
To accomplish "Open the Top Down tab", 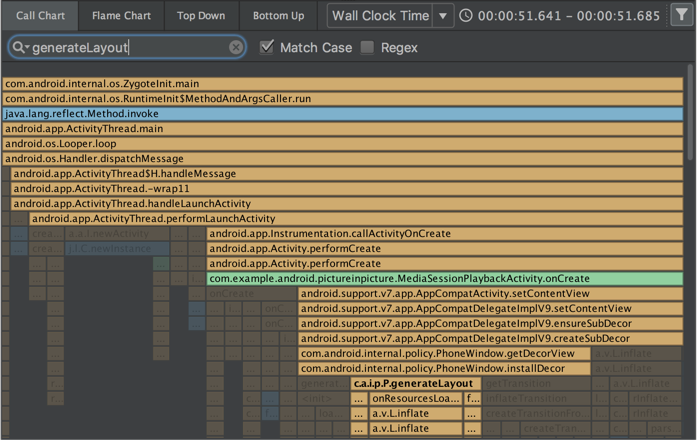I will tap(201, 16).
